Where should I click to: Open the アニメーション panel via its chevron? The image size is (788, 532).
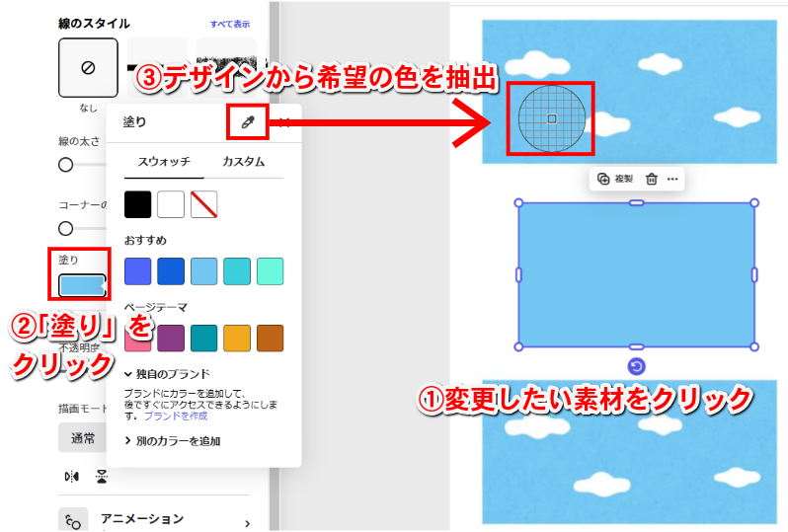247,523
